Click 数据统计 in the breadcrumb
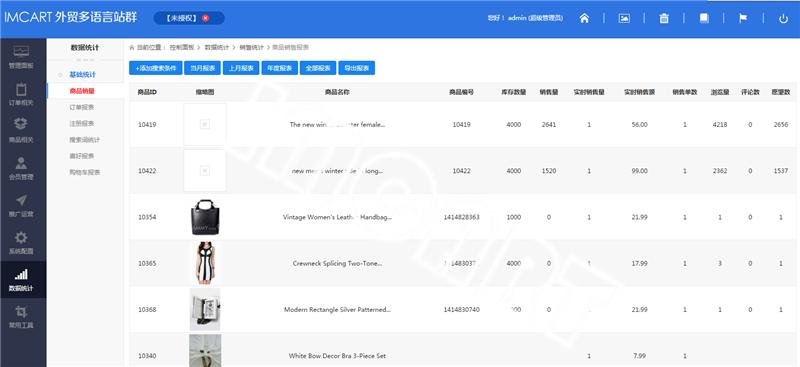This screenshot has height=367, width=800. [217, 47]
